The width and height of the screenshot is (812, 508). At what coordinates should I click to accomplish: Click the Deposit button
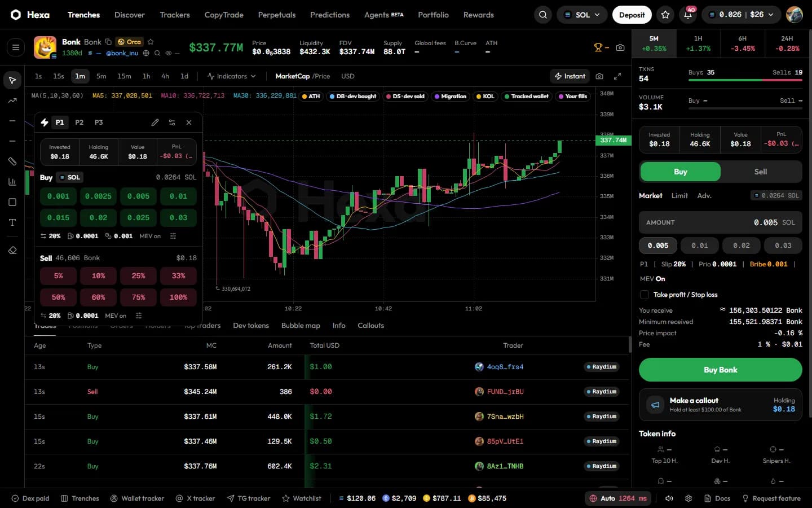pyautogui.click(x=632, y=15)
